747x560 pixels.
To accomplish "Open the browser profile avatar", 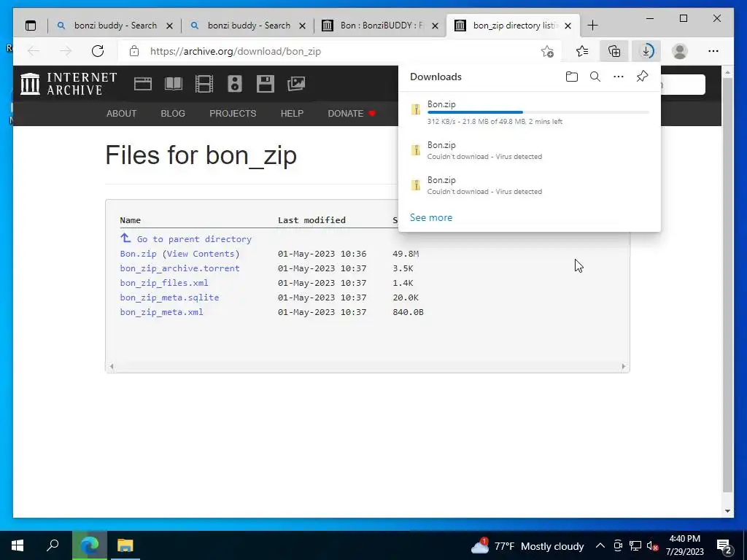I will (x=680, y=51).
